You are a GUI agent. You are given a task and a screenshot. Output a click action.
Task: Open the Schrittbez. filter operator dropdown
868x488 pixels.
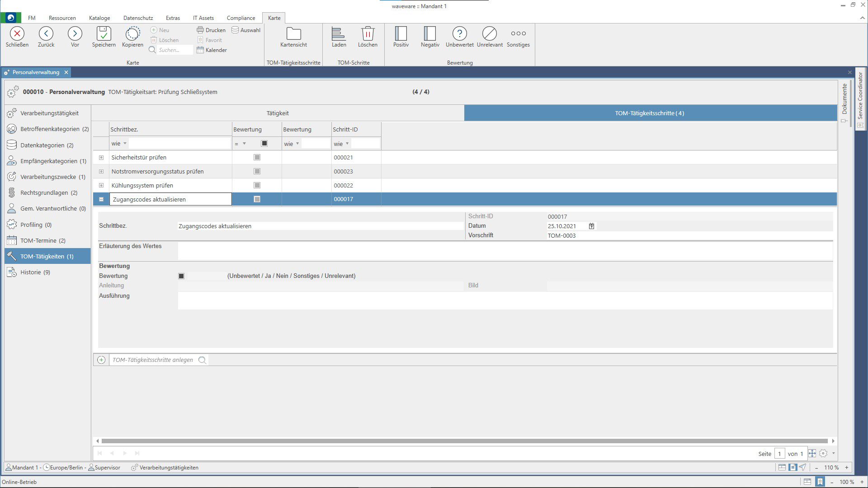tap(125, 144)
